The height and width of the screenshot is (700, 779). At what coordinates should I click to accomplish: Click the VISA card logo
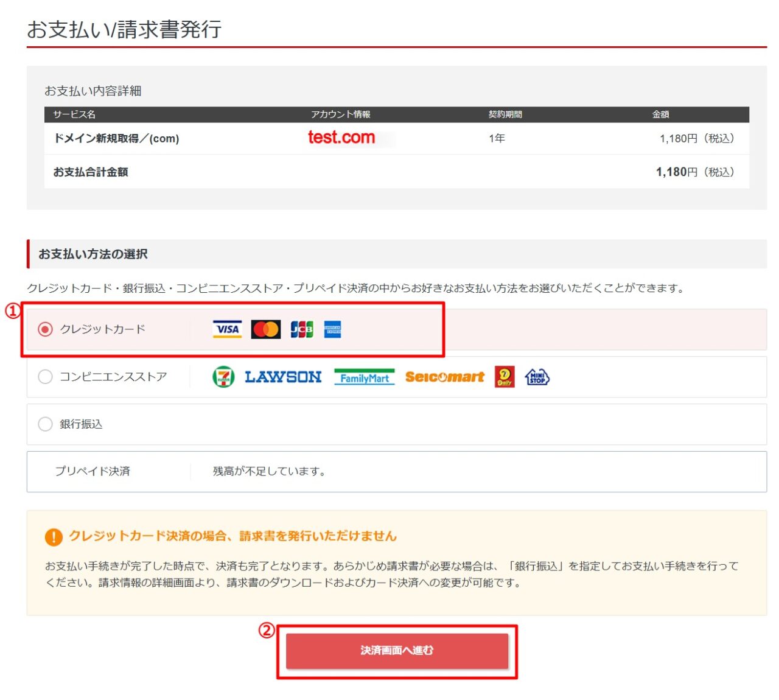click(227, 329)
